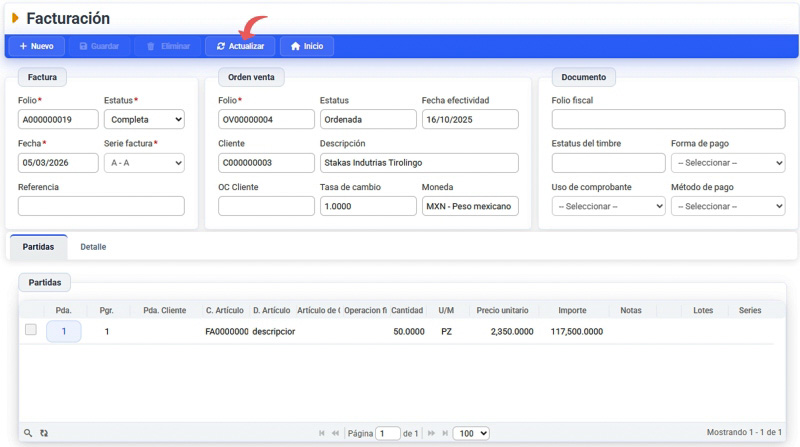Click the Fecha field 05/03/2026
The image size is (800, 447).
(58, 163)
